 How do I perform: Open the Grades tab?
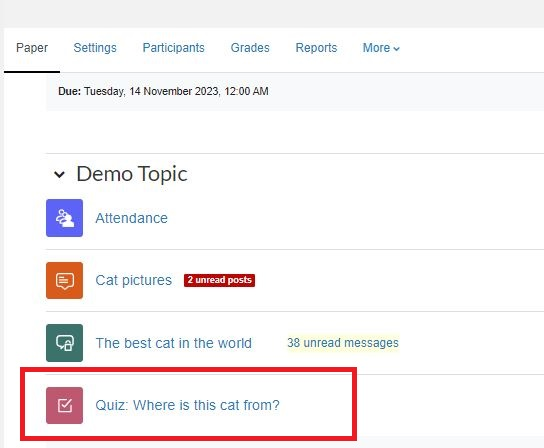(250, 48)
